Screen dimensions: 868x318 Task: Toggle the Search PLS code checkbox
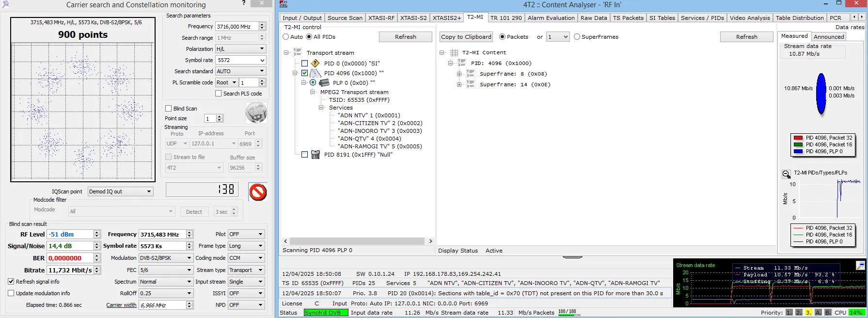point(219,94)
